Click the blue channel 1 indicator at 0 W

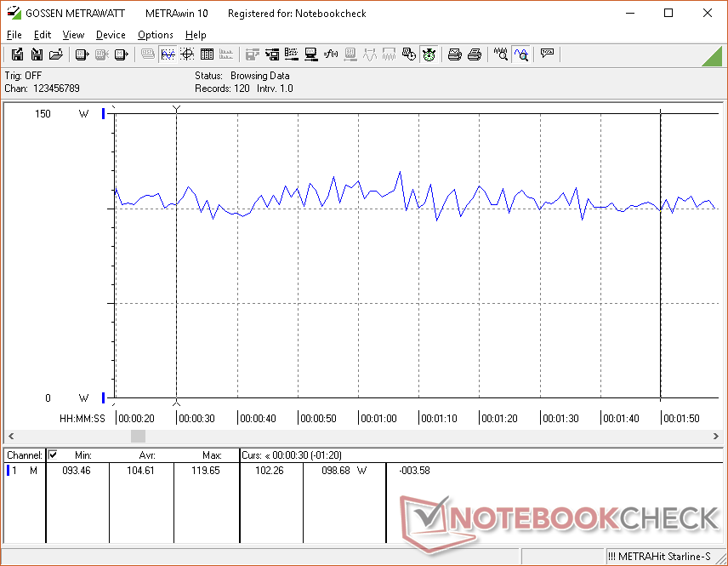[103, 397]
